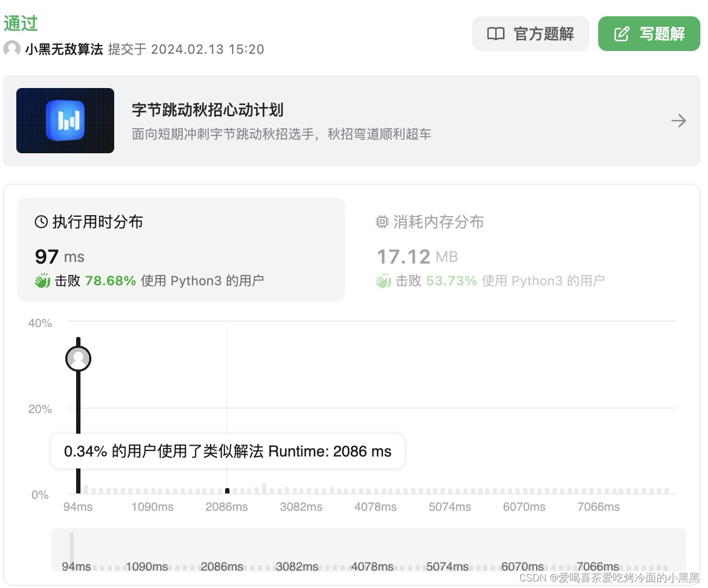This screenshot has width=708, height=588.
Task: Open the 官方题解 official solution button
Action: tap(530, 34)
